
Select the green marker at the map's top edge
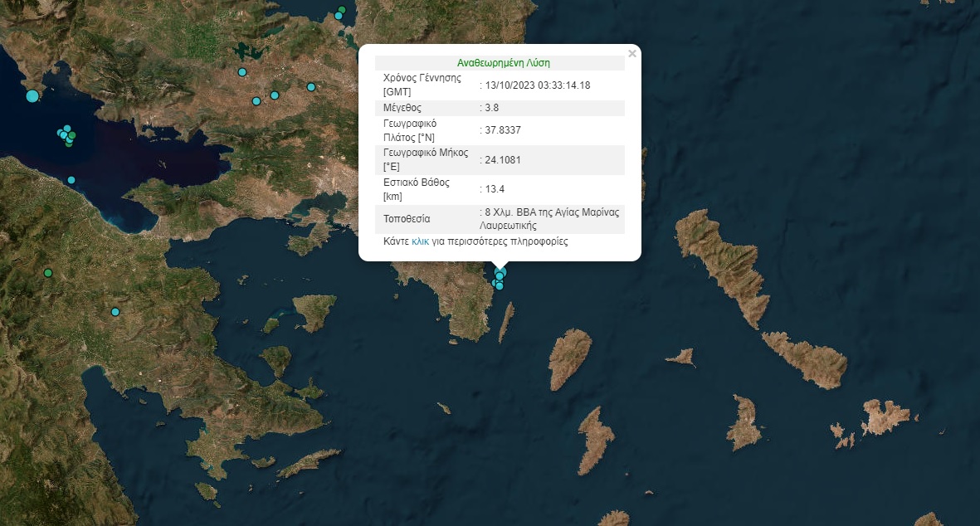[342, 9]
